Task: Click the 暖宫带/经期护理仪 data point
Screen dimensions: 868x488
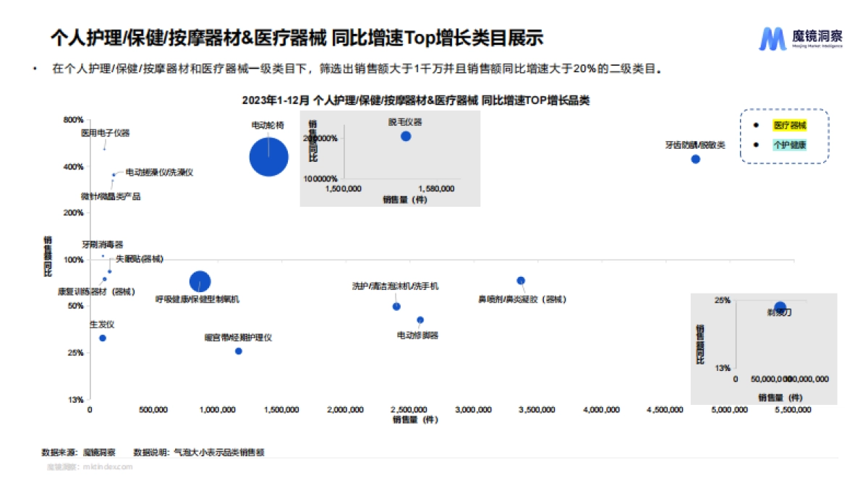Action: point(239,351)
